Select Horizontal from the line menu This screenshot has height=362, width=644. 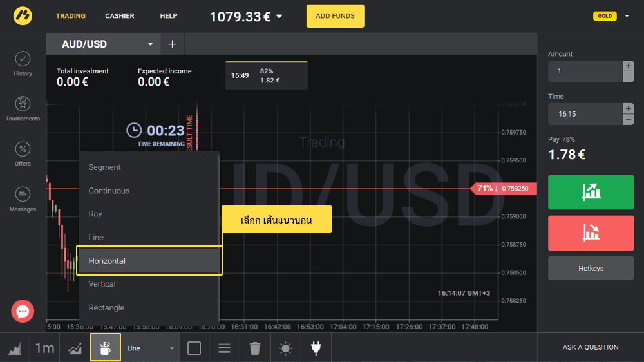point(149,261)
